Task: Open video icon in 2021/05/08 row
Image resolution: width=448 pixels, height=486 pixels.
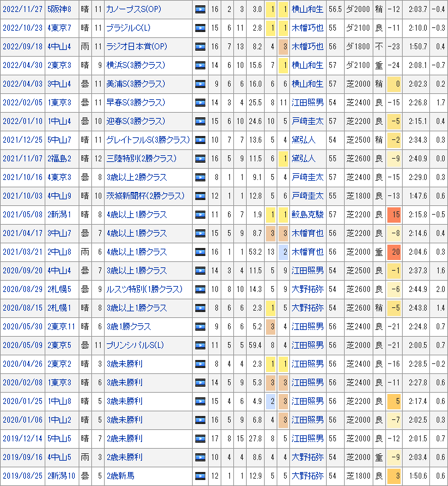Action: click(x=200, y=215)
